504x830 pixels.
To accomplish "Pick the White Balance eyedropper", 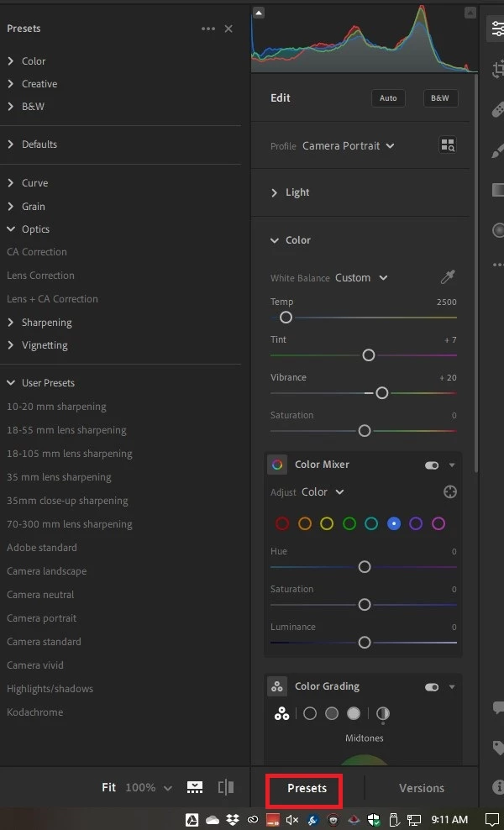I will pos(448,277).
